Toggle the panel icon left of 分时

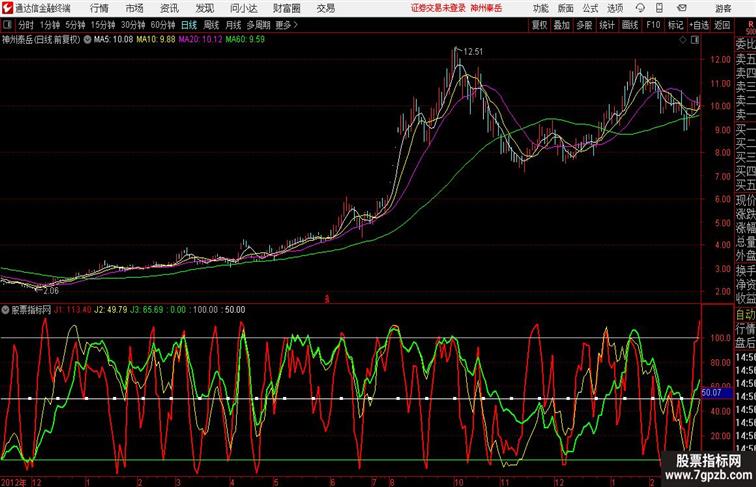click(x=7, y=25)
